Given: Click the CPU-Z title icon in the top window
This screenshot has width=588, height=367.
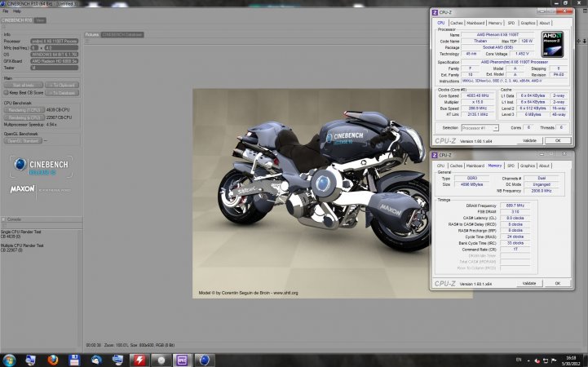Looking at the screenshot, I should pyautogui.click(x=435, y=12).
